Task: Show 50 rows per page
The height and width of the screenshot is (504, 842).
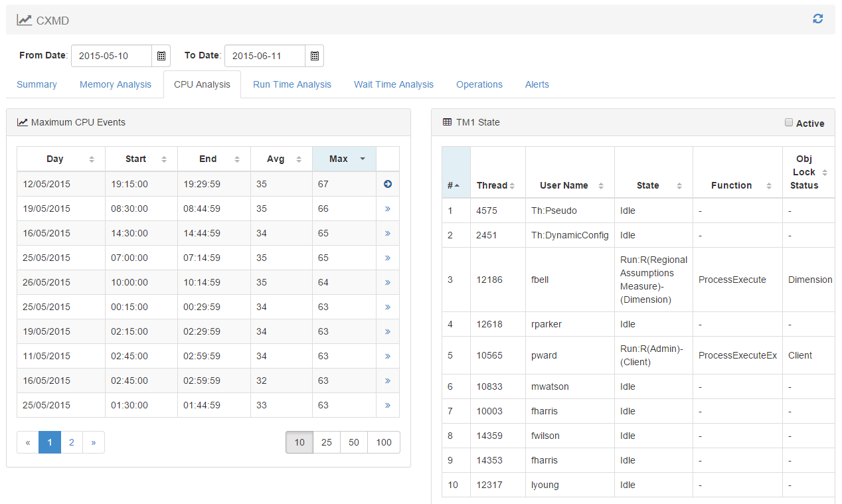Action: tap(354, 442)
